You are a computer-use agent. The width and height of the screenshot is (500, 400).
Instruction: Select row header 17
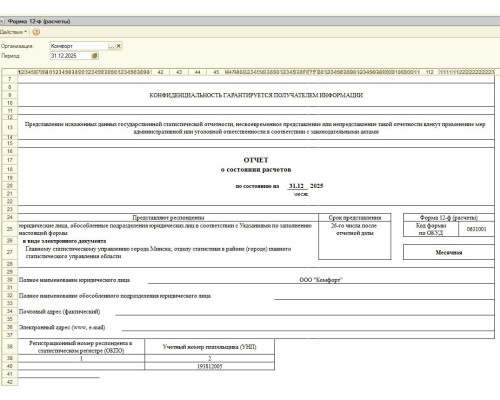click(x=10, y=160)
